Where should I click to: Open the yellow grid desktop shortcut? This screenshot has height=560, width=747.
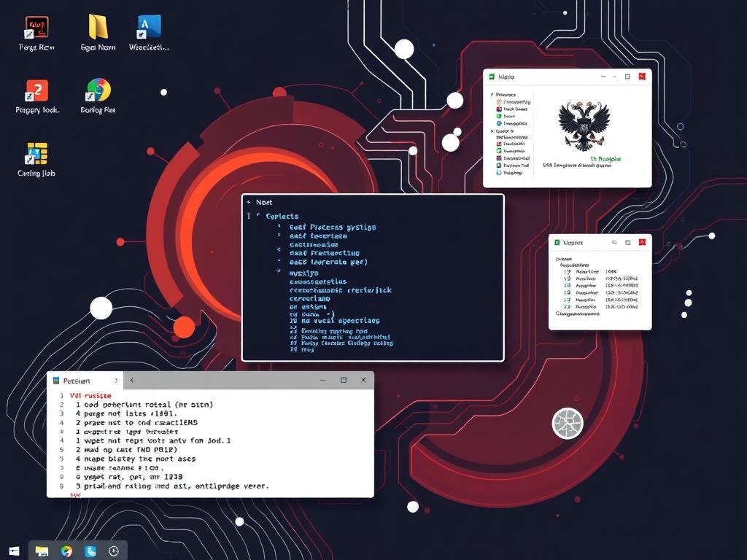click(36, 153)
